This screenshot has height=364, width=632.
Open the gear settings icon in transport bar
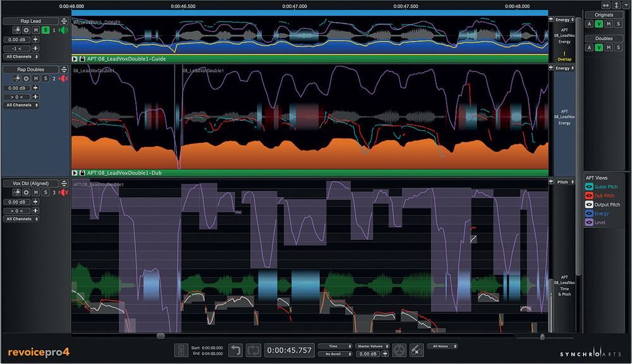399,349
